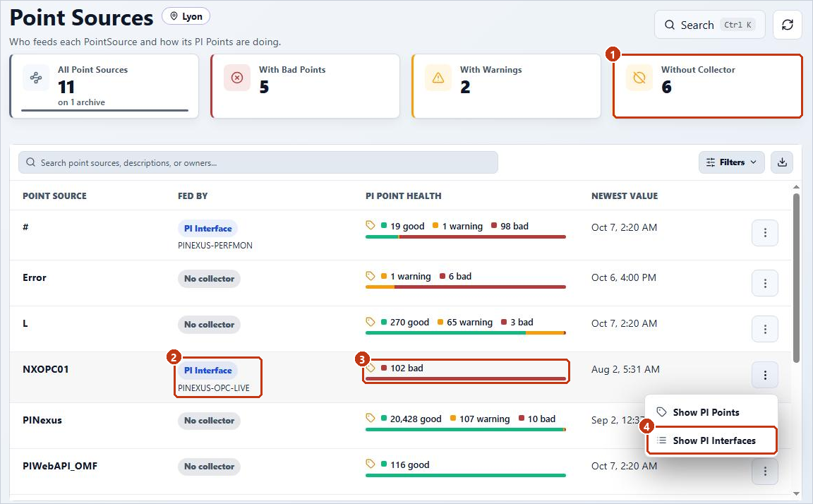The width and height of the screenshot is (813, 504).
Task: Click the tag icon in the L row
Action: click(371, 321)
